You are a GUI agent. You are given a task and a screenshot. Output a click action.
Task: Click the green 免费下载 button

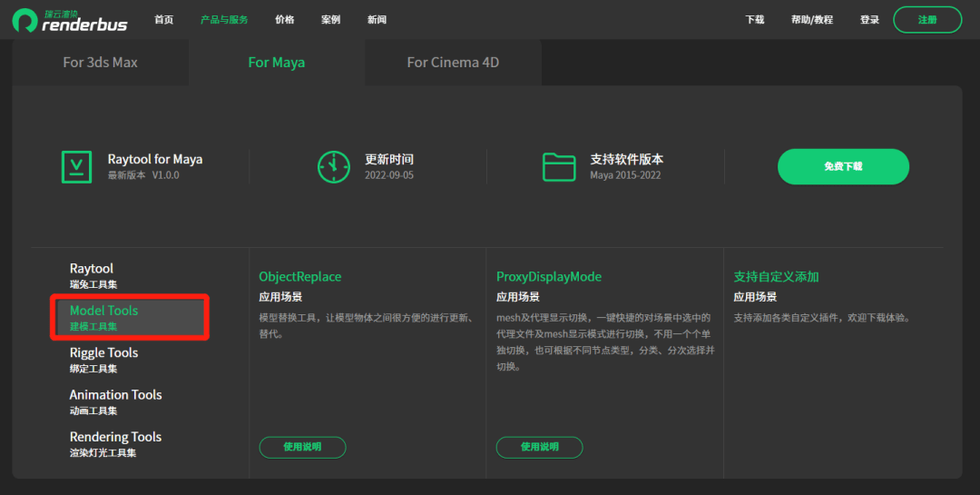tap(843, 166)
